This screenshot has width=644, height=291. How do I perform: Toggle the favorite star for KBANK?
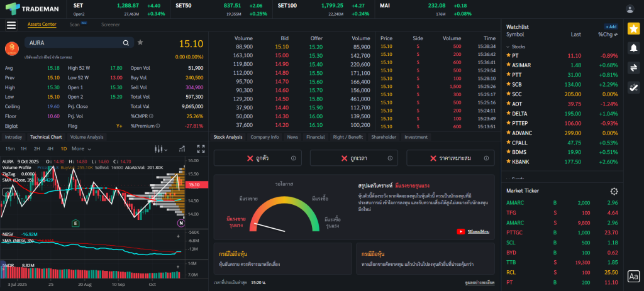click(x=508, y=162)
